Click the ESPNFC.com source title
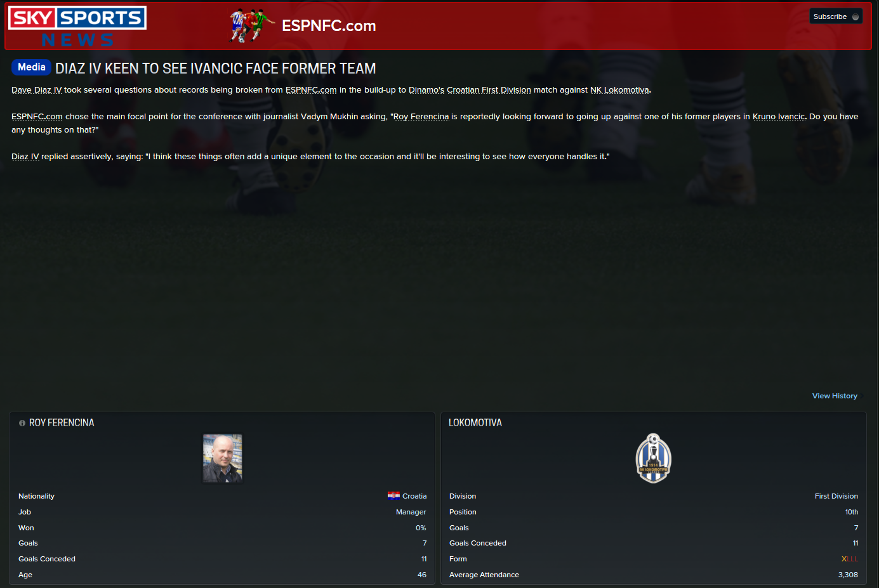 329,26
